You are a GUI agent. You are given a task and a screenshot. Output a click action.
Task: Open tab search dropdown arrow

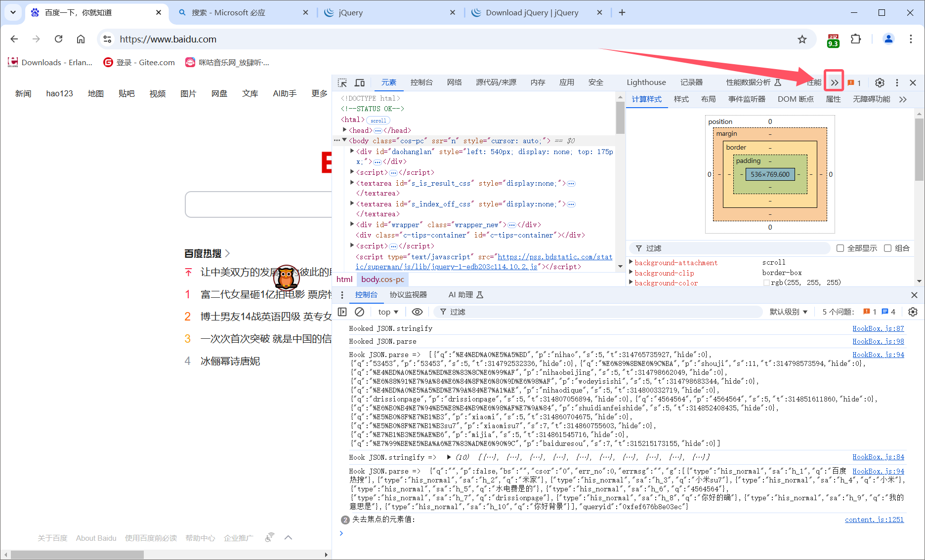click(13, 12)
